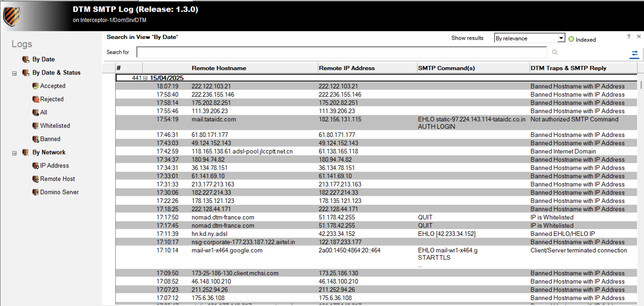Click the By Network icon
644x306 pixels.
(x=26, y=152)
